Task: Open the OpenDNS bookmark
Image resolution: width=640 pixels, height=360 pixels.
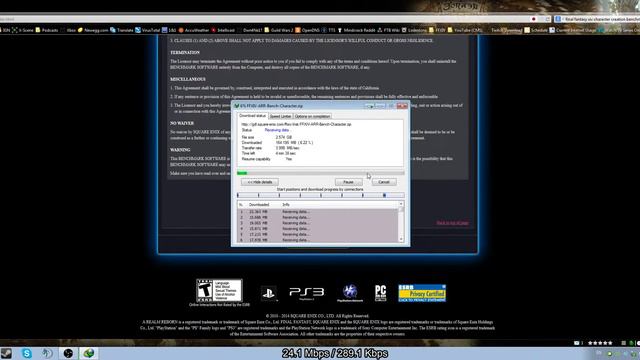Action: pos(307,30)
